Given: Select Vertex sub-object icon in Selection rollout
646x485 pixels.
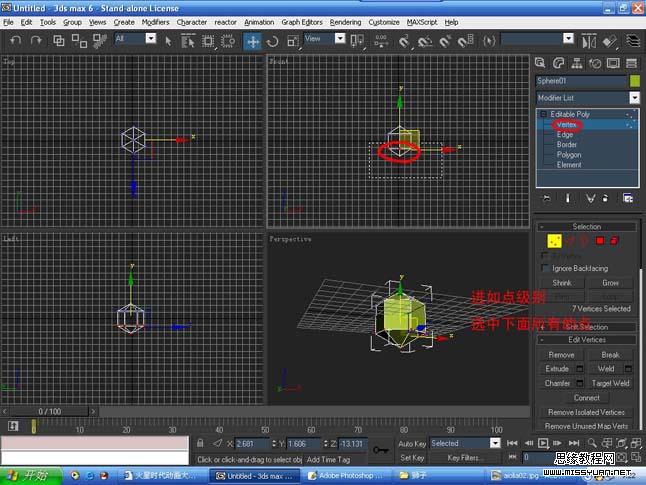Looking at the screenshot, I should [554, 241].
